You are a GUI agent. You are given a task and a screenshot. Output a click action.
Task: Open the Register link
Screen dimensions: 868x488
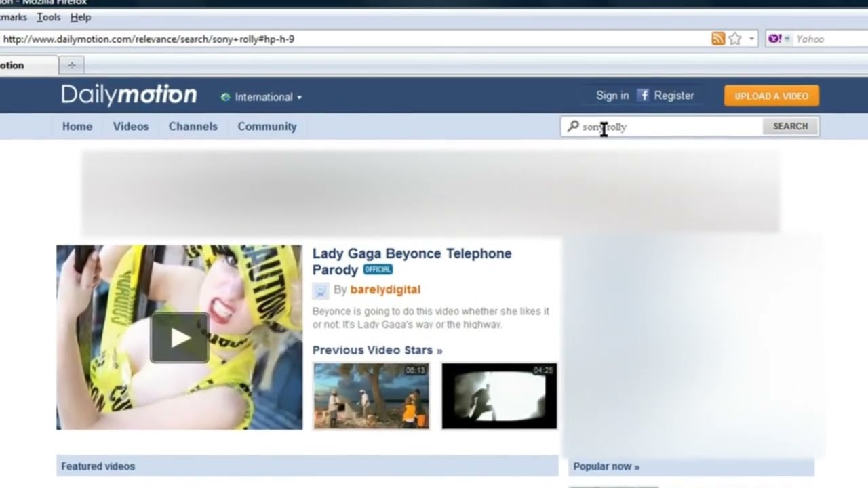click(673, 96)
